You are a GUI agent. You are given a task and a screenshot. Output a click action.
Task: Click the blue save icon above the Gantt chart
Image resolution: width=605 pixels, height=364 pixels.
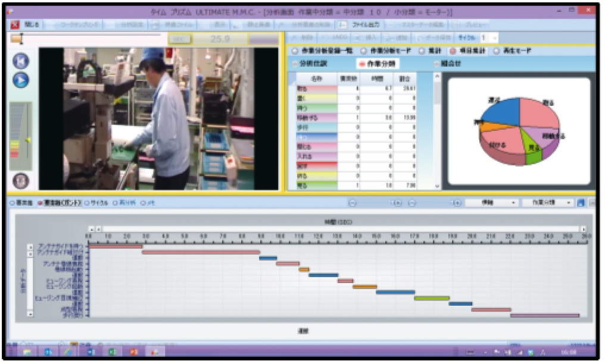click(581, 203)
